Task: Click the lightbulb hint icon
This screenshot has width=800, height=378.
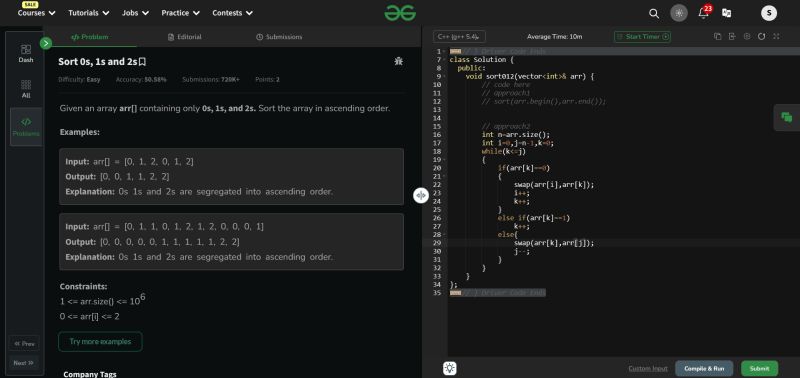Action: tap(449, 368)
